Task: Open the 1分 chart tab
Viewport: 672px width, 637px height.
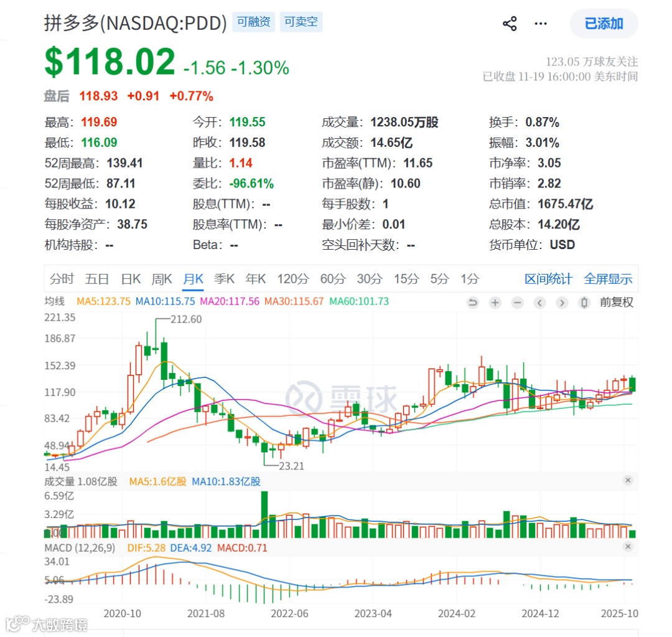Action: [x=470, y=279]
